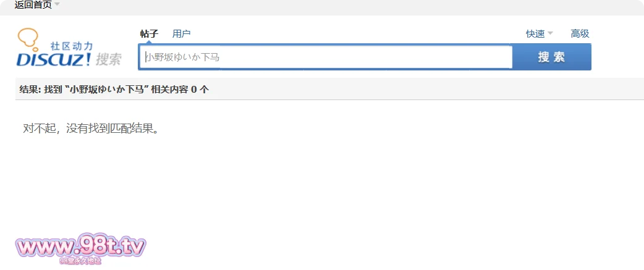This screenshot has width=644, height=270.
Task: Select the 帖子 search tab
Action: pos(149,33)
